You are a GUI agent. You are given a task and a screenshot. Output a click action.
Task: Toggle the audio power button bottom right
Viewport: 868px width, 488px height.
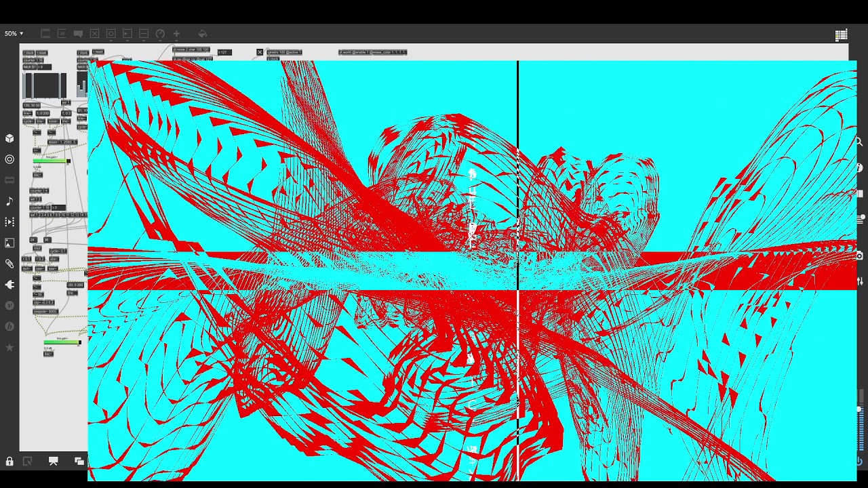[859, 461]
